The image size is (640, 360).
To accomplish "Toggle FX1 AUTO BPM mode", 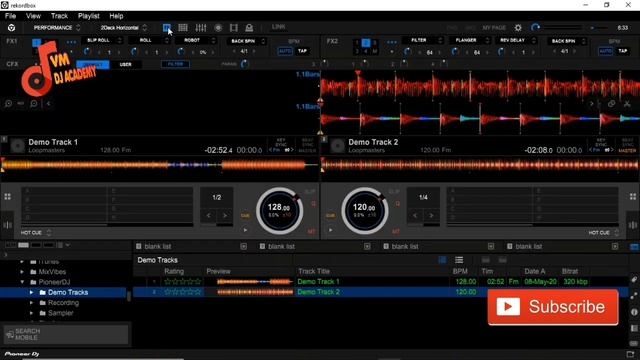I will coord(285,51).
